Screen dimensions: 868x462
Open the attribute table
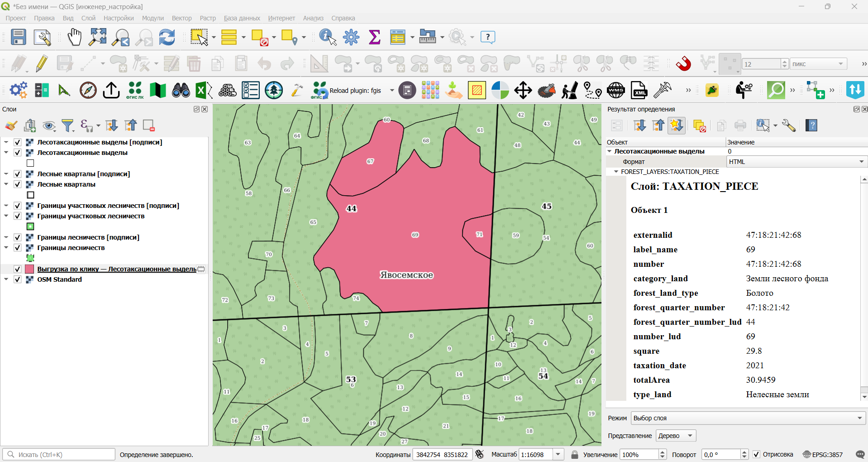click(x=398, y=37)
